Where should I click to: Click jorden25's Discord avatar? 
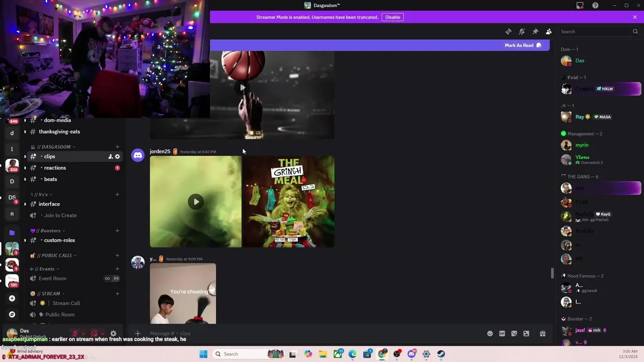point(138,155)
